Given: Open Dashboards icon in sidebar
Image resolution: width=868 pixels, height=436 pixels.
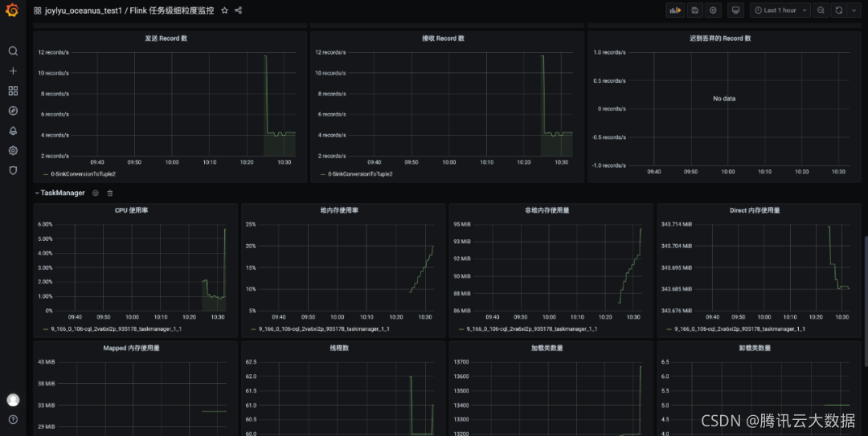Looking at the screenshot, I should [13, 91].
